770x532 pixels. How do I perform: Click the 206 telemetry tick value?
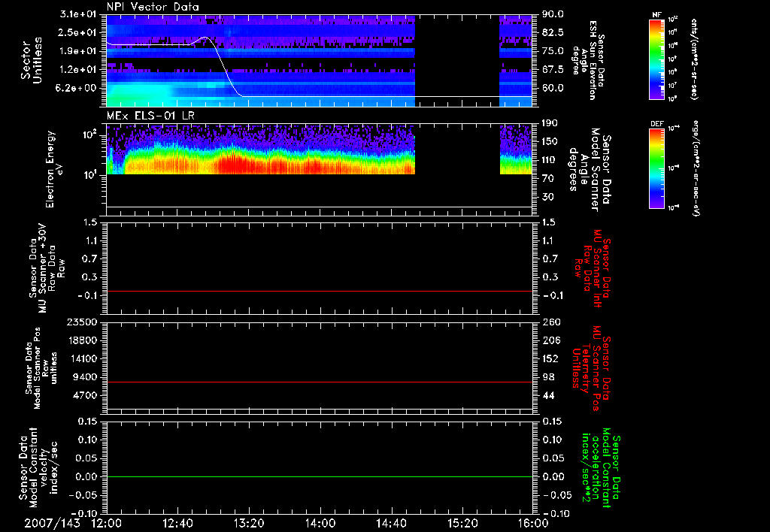(x=550, y=340)
